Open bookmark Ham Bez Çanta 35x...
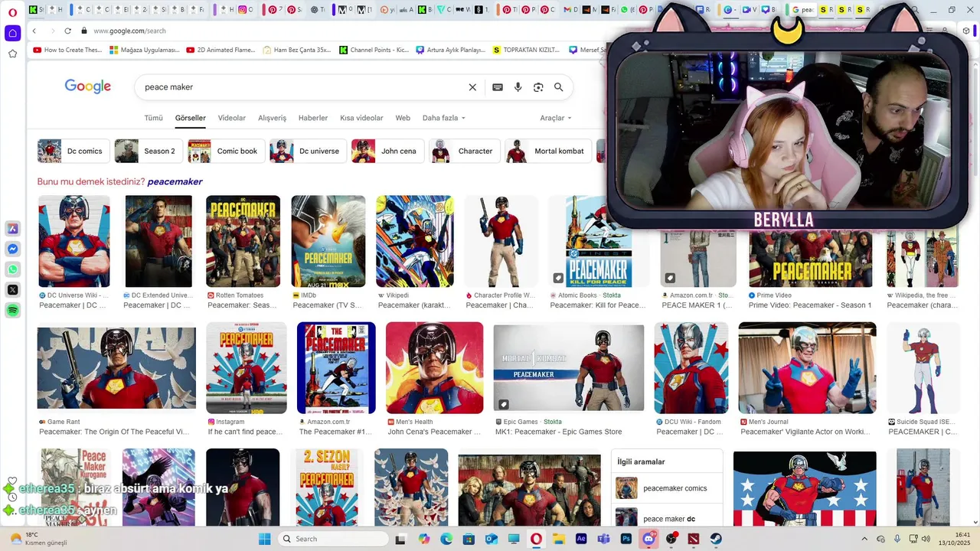 (x=297, y=50)
